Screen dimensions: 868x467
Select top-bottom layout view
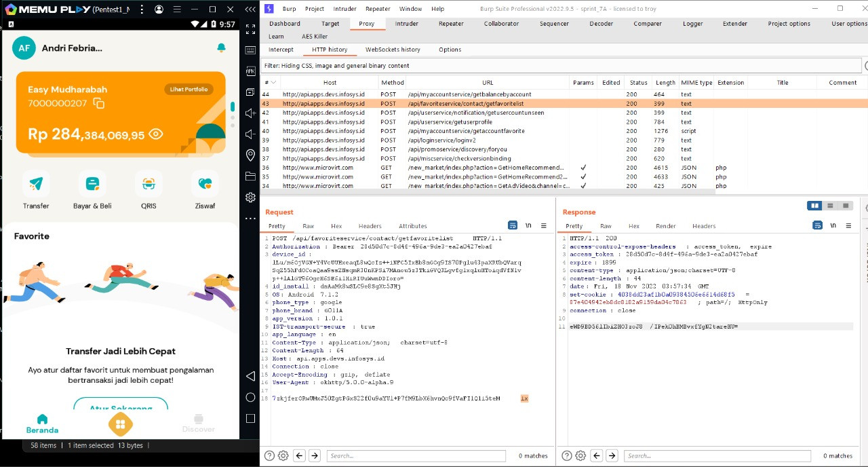pos(830,206)
